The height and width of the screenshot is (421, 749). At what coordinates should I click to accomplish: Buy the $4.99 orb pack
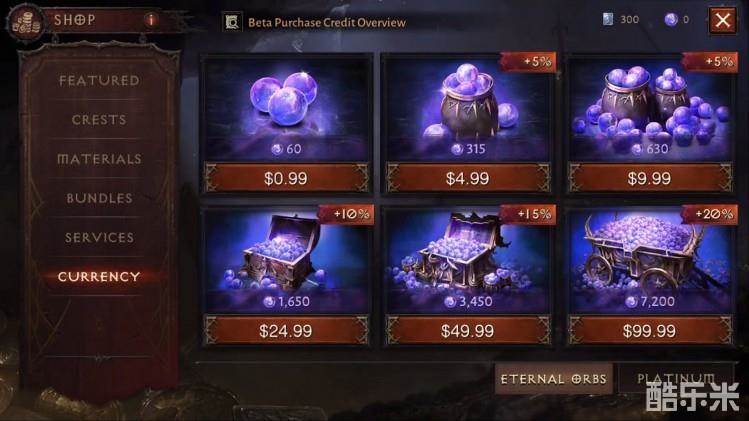pyautogui.click(x=468, y=178)
